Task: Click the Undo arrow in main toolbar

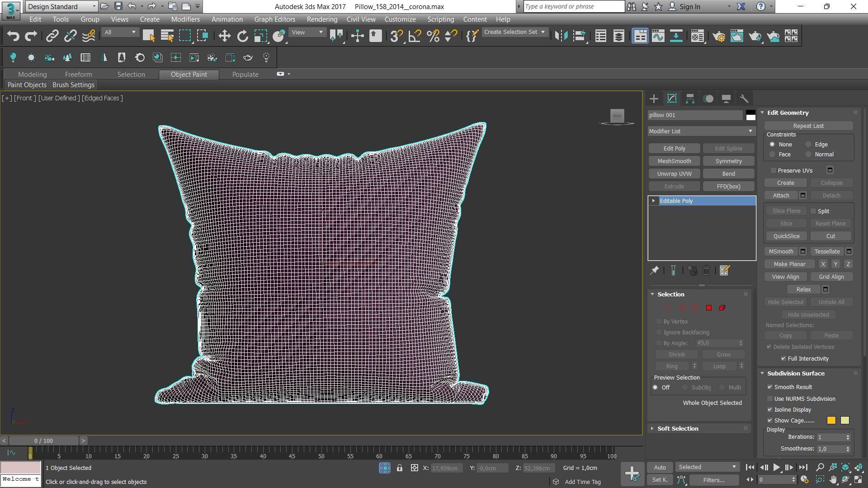Action: click(x=13, y=36)
